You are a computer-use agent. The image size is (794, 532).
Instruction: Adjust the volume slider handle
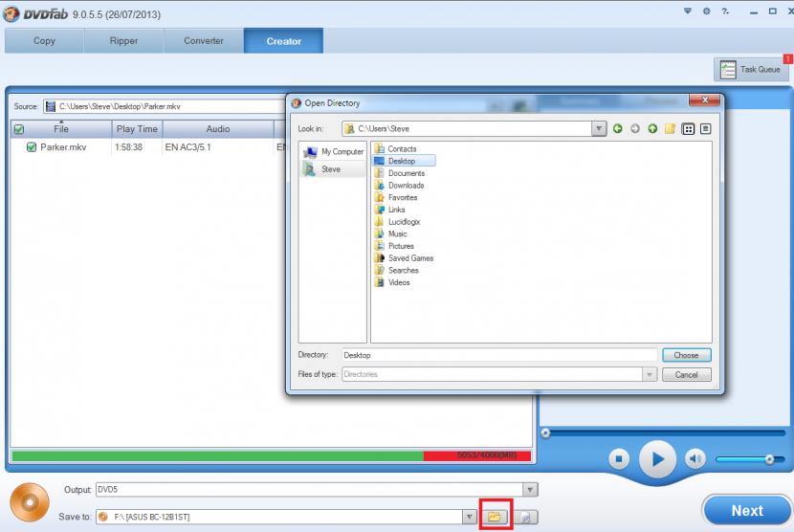[769, 459]
